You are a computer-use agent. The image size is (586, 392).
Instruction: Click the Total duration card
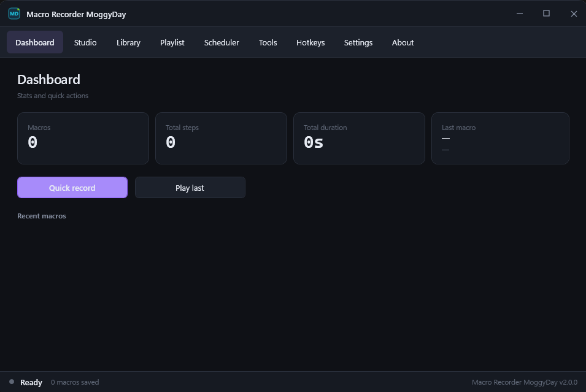359,138
